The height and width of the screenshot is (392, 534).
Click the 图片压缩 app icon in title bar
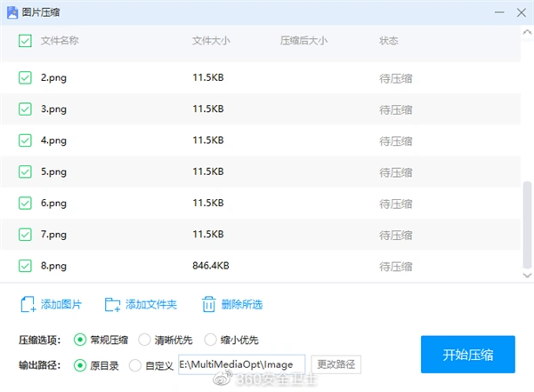point(12,12)
